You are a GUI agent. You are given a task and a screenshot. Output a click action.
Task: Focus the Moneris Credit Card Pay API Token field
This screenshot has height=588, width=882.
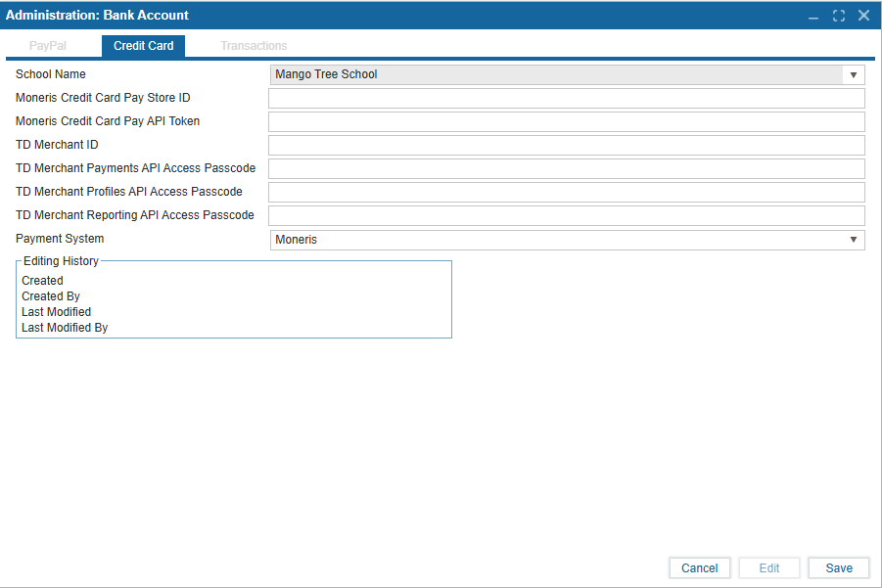566,121
